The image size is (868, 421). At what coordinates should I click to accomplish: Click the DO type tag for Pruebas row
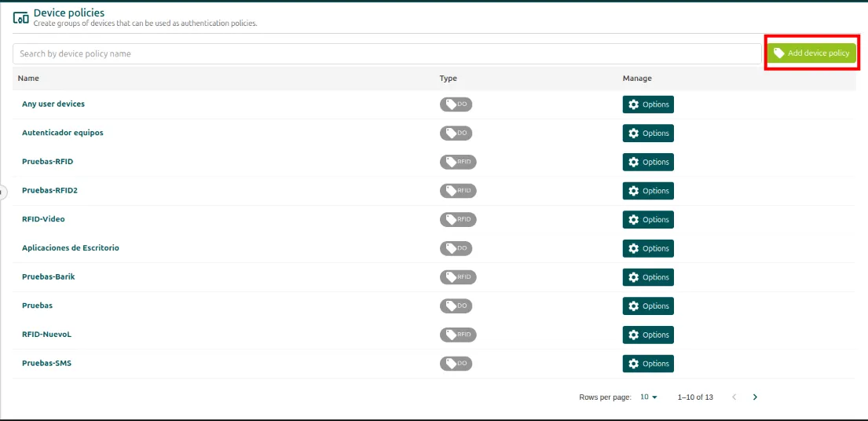[x=456, y=306]
